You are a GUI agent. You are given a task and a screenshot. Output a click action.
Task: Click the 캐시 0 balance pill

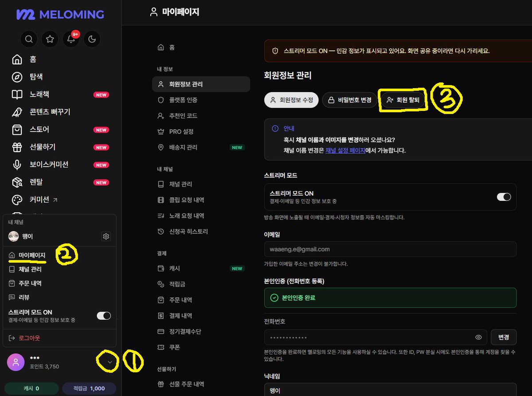[31, 388]
